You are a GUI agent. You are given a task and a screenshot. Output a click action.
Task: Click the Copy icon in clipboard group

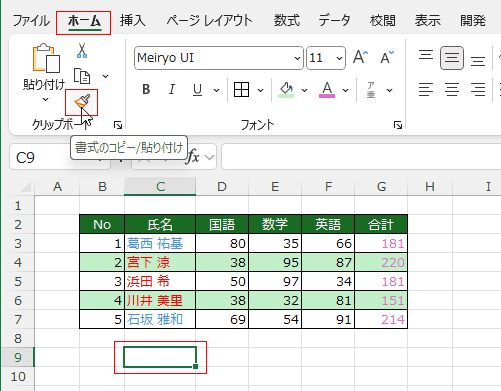pyautogui.click(x=82, y=76)
